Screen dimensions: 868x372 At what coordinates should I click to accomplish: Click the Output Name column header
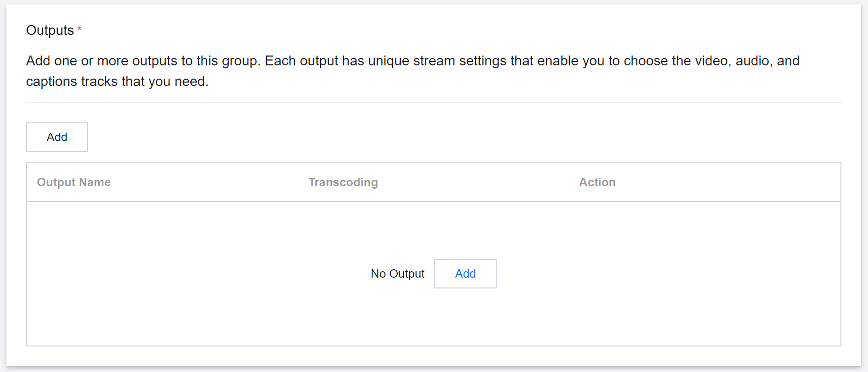pyautogui.click(x=74, y=182)
